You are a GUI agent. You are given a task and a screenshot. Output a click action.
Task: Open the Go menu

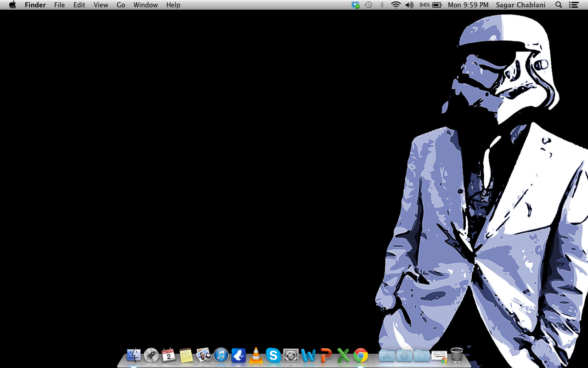[x=121, y=5]
